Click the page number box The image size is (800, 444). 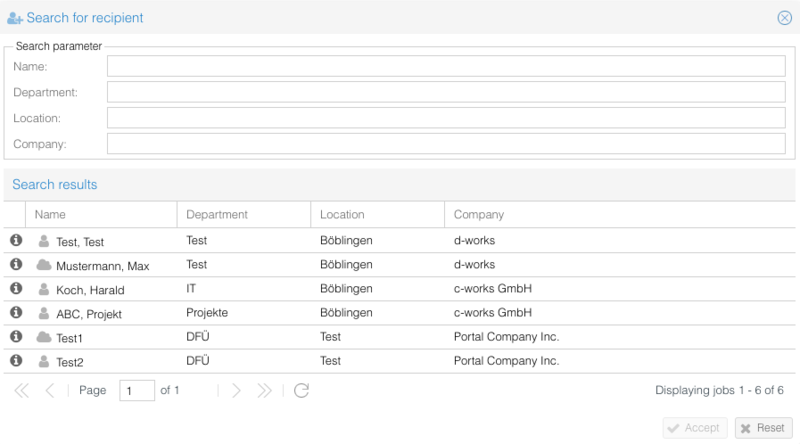pyautogui.click(x=137, y=391)
